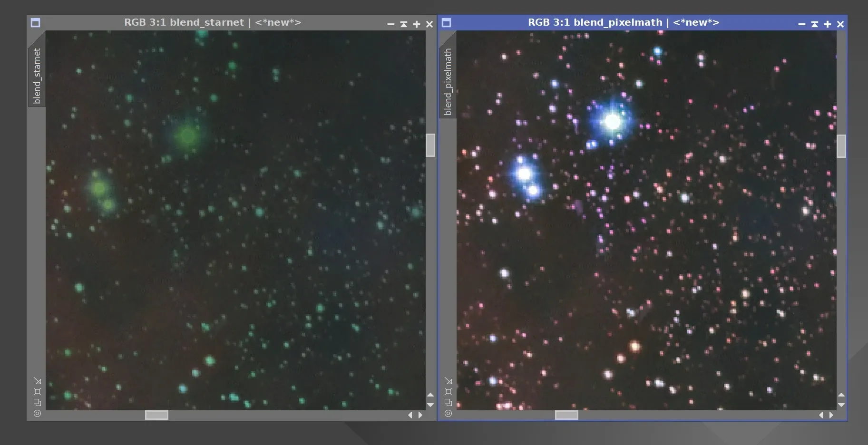The width and height of the screenshot is (868, 445).
Task: Click the title 'RGB 3:1 blend_starnet | <*new*>'
Action: coord(213,22)
